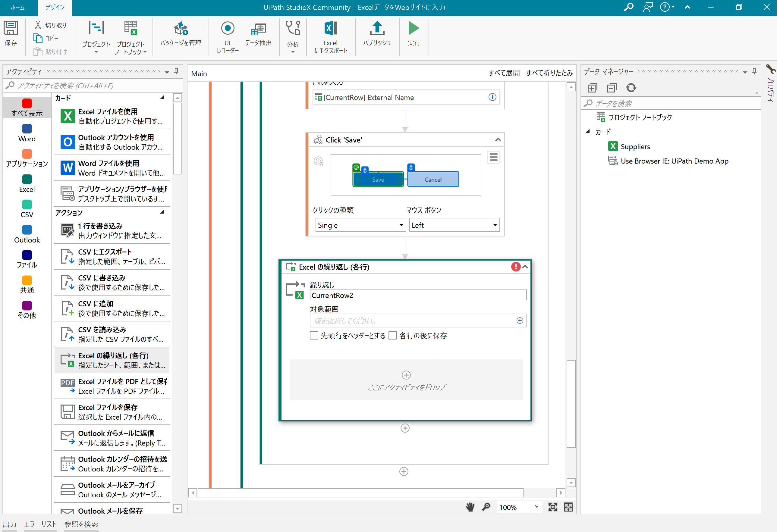Screen dimensions: 777x532
Task: Click the expand-all icon in データ マネージャー
Action: (592, 88)
